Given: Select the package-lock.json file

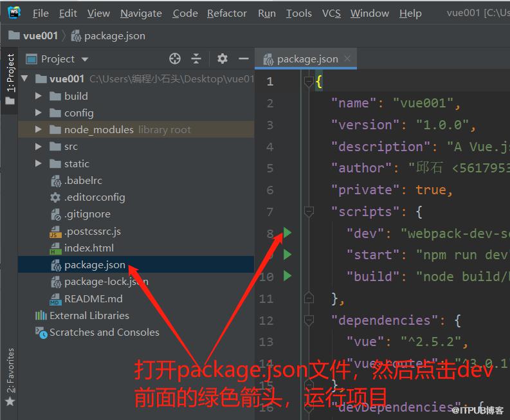Looking at the screenshot, I should (136, 282).
